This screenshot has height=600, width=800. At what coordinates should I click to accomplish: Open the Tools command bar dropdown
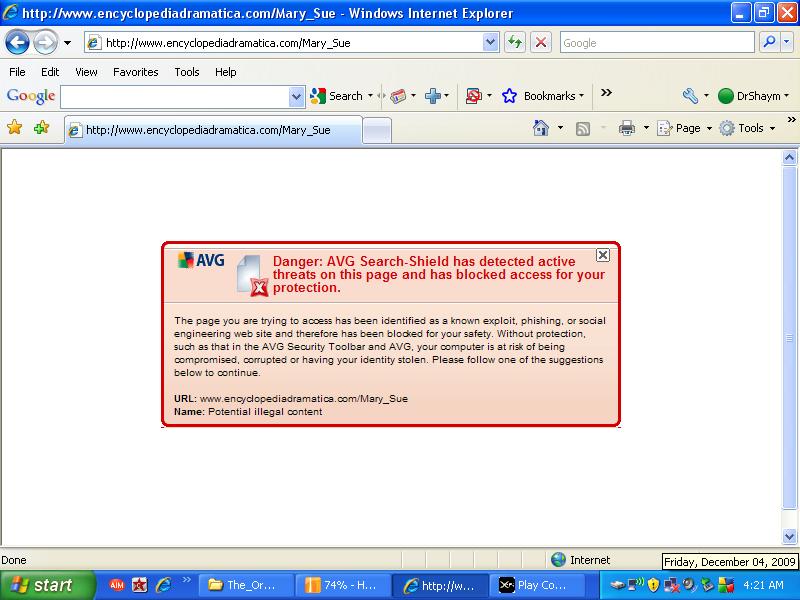coord(748,128)
